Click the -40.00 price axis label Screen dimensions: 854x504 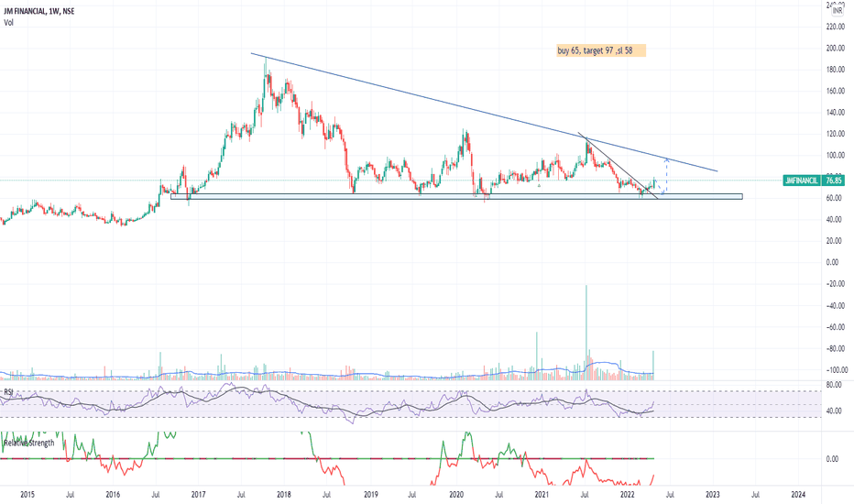tap(836, 306)
